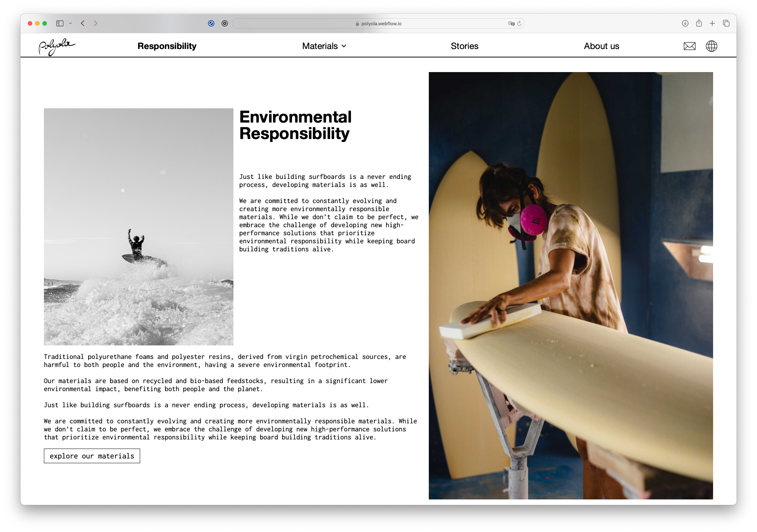Go forward with the forward arrow
Viewport: 757px width, 532px height.
point(95,23)
